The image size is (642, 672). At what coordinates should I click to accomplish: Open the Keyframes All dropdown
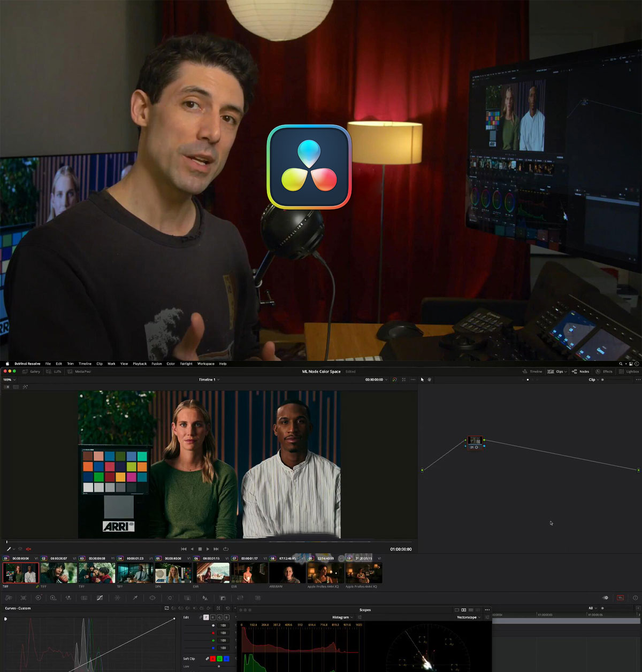592,608
